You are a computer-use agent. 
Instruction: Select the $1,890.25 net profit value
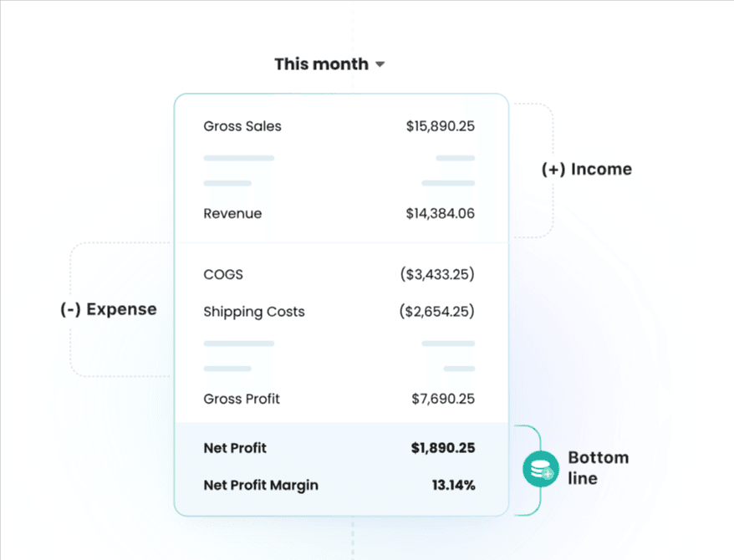[443, 448]
